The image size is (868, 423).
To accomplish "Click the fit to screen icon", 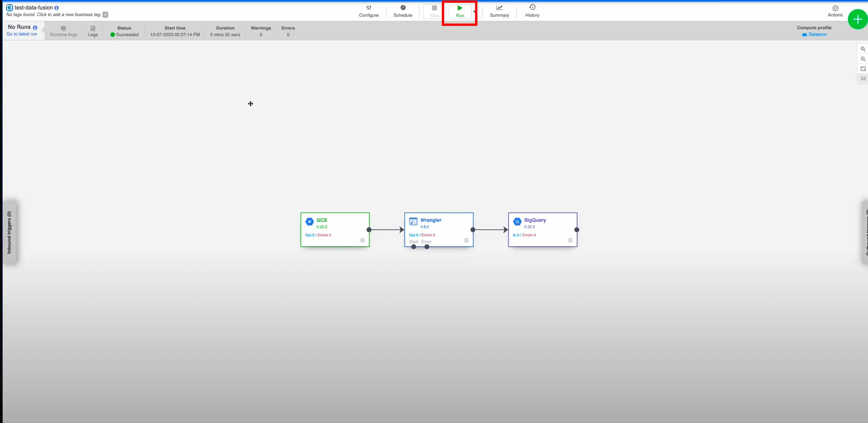I will tap(862, 69).
